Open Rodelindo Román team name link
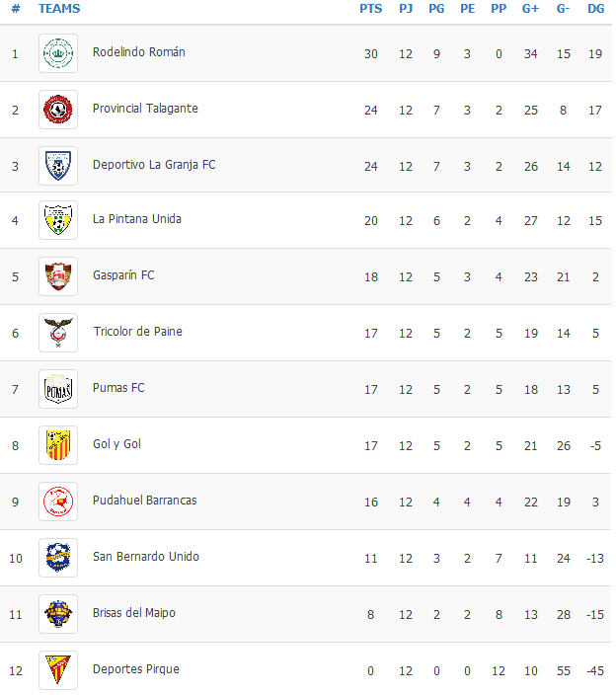The height and width of the screenshot is (695, 616). coord(139,52)
